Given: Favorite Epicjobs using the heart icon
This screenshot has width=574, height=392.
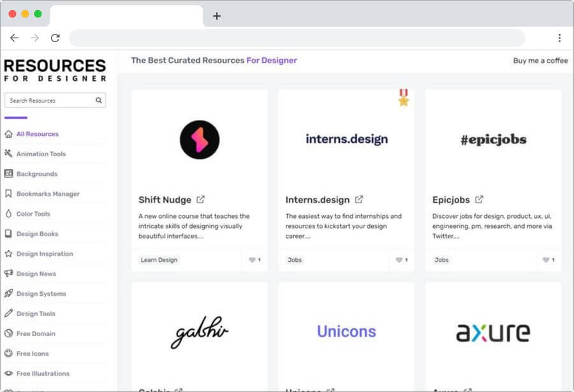Looking at the screenshot, I should [x=546, y=260].
